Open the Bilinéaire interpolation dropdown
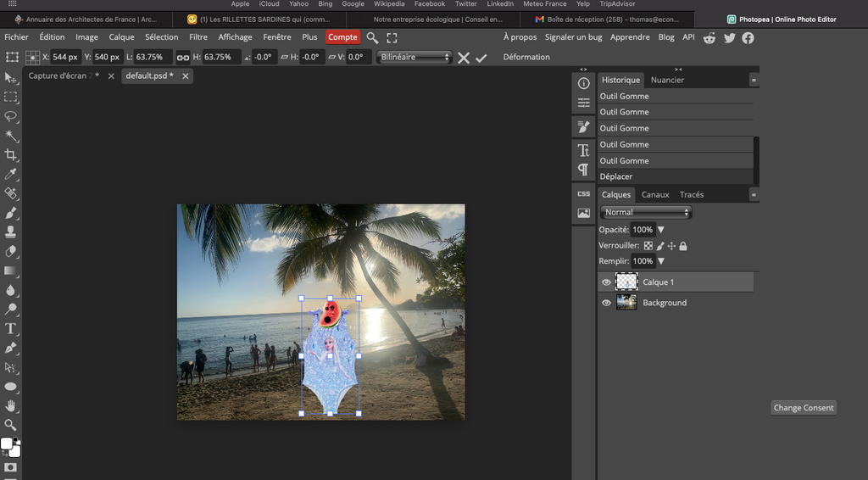This screenshot has height=480, width=868. tap(415, 58)
